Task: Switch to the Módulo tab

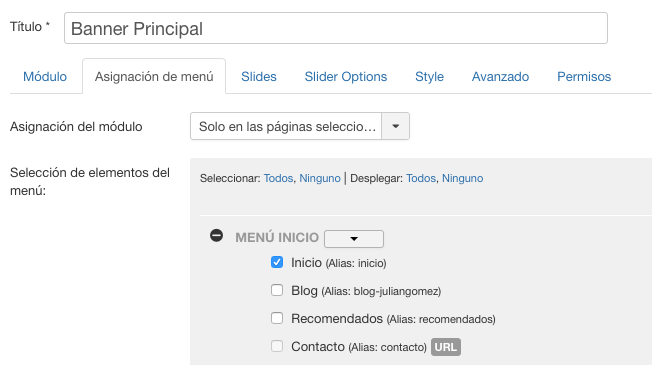Action: tap(45, 76)
